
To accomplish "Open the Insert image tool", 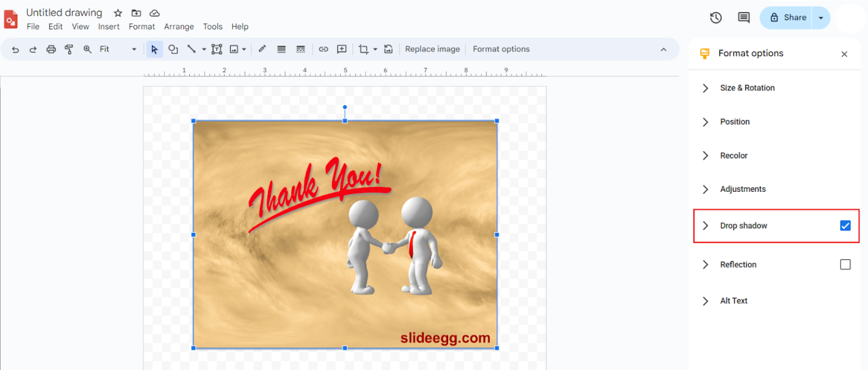I will pos(235,49).
